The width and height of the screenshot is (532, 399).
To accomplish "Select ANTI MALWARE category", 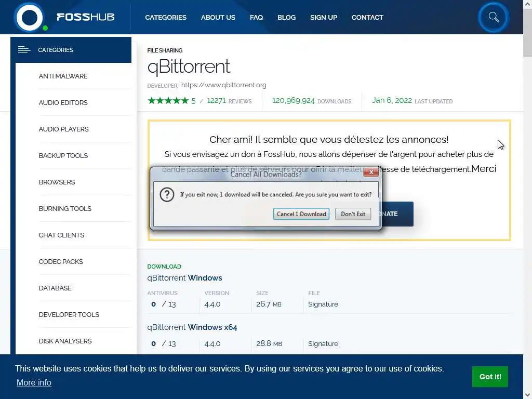I will [x=63, y=76].
